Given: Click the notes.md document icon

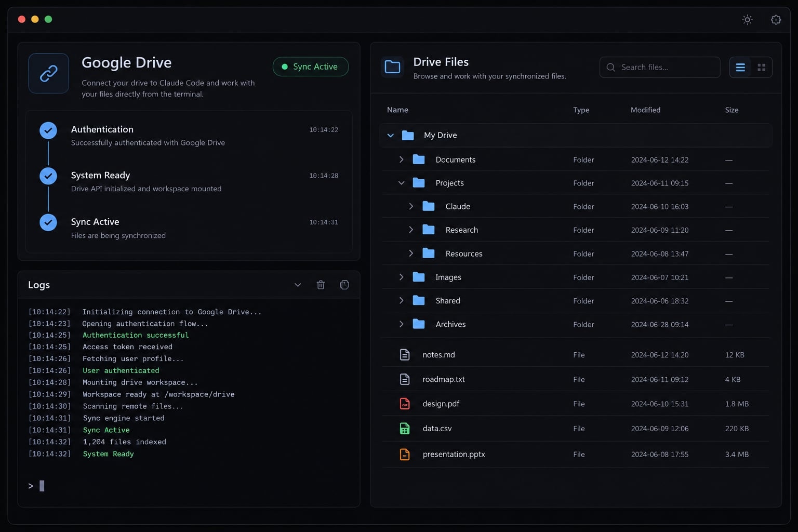Looking at the screenshot, I should point(405,355).
